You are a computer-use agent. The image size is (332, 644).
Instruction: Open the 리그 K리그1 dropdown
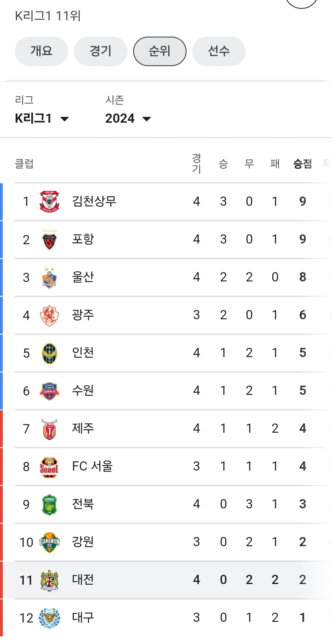(41, 118)
